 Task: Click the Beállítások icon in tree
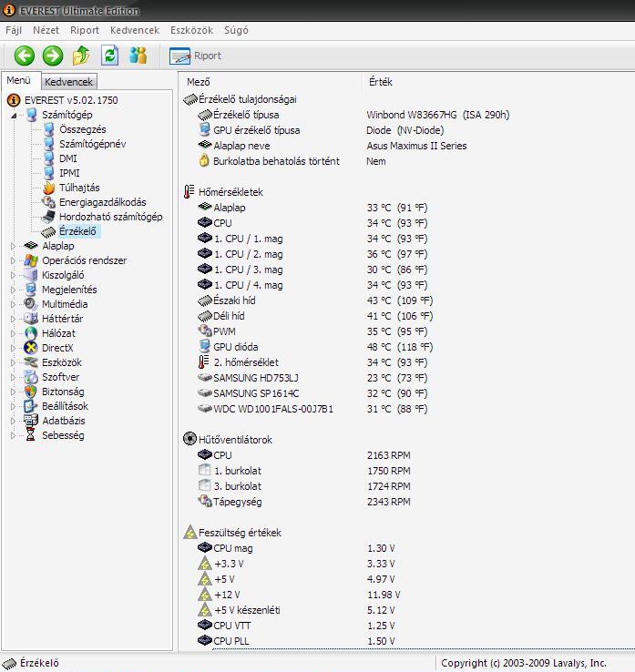31,406
